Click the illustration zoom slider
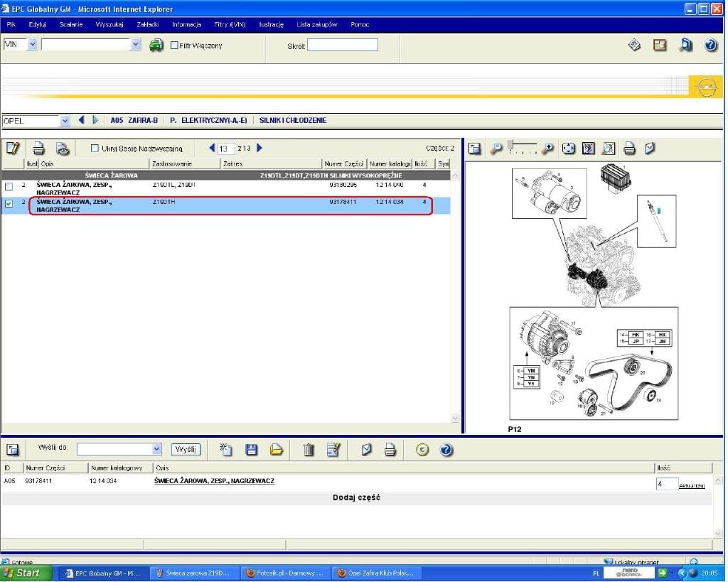The width and height of the screenshot is (728, 582). (x=523, y=148)
